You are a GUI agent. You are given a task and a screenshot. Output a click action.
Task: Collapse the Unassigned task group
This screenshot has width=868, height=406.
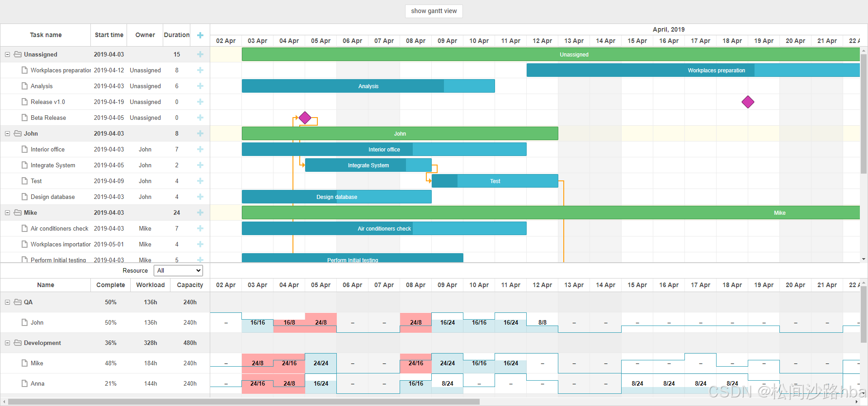(7, 54)
